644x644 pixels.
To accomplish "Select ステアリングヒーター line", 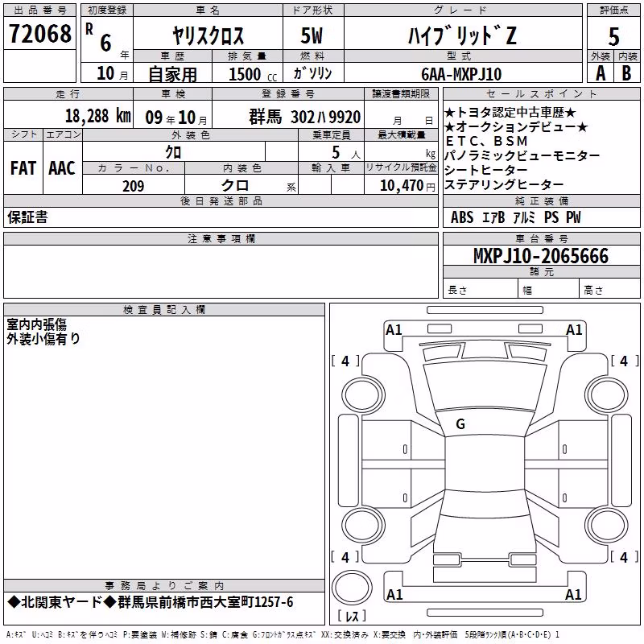I will pos(504,184).
